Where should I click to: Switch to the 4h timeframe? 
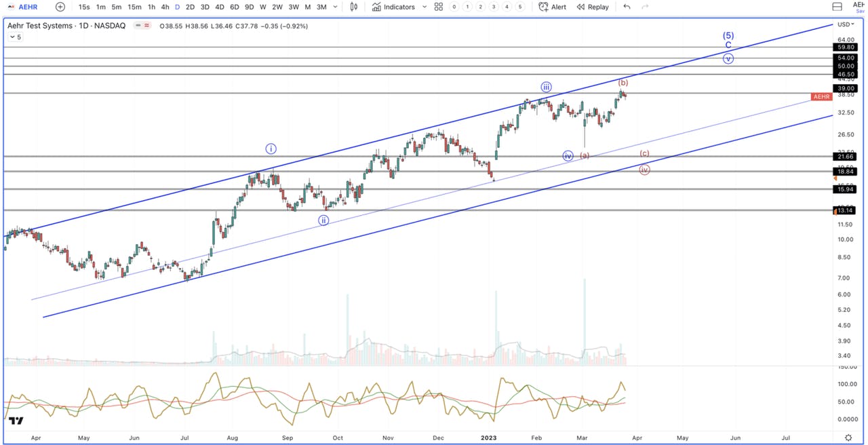coord(165,7)
